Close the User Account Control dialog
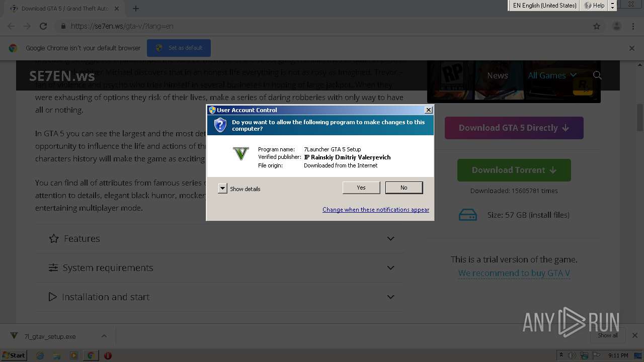 [429, 110]
